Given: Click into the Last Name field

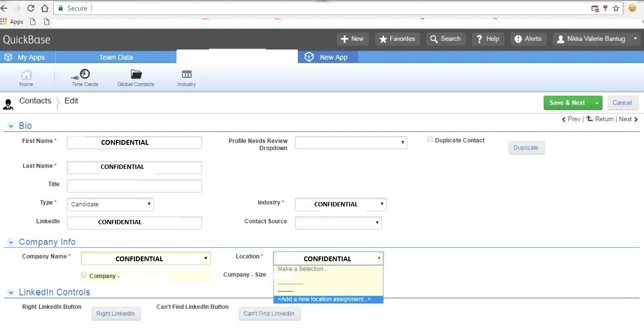Looking at the screenshot, I should pos(134,167).
